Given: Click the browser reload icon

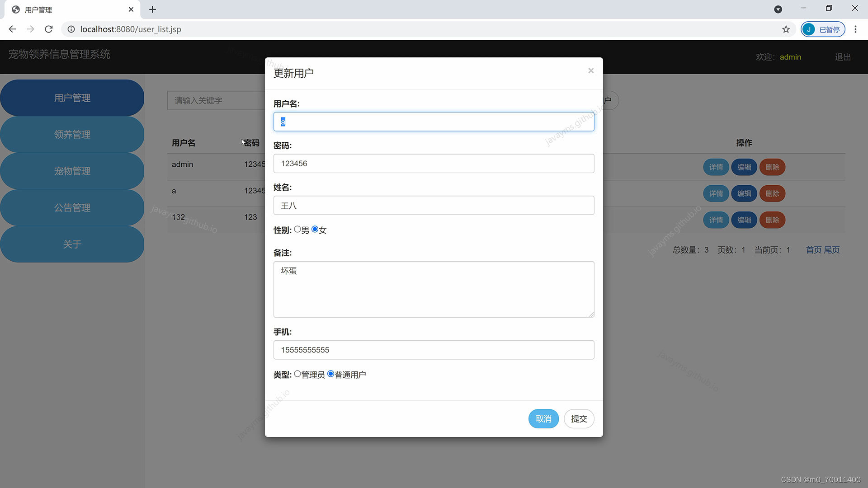Looking at the screenshot, I should tap(48, 29).
